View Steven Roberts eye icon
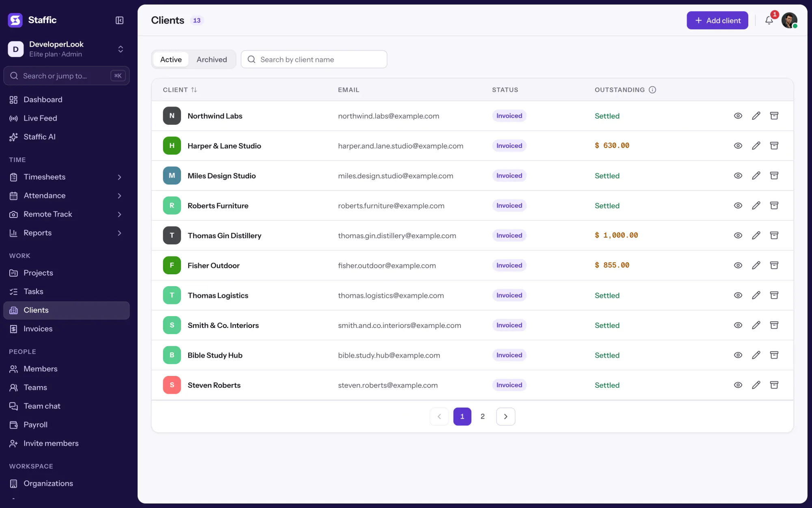The width and height of the screenshot is (812, 508). click(738, 385)
